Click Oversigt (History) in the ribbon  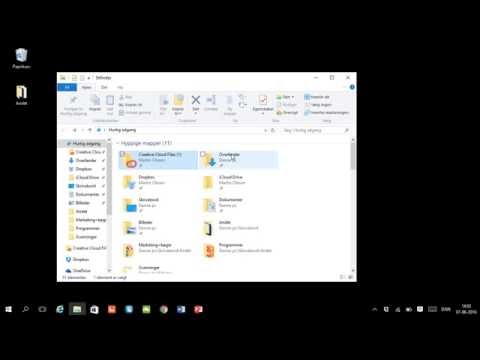[287, 113]
